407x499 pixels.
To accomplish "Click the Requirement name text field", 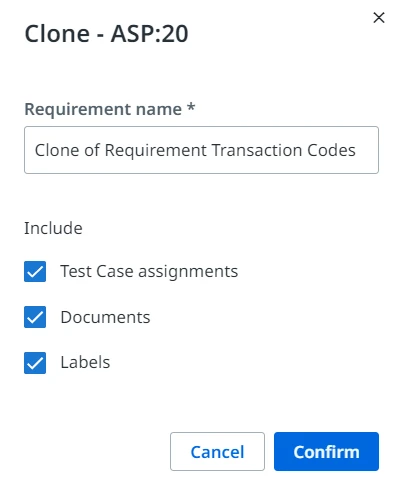I will [x=201, y=150].
